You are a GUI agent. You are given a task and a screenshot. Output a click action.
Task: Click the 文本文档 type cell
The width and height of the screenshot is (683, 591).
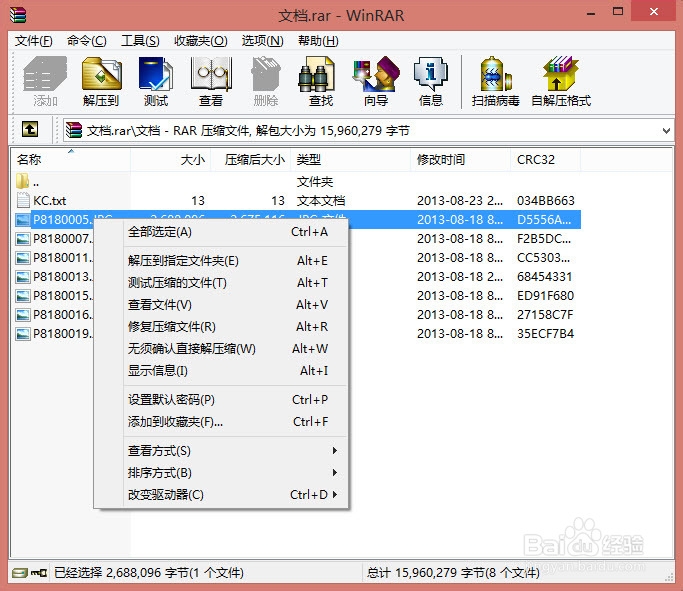[x=321, y=200]
